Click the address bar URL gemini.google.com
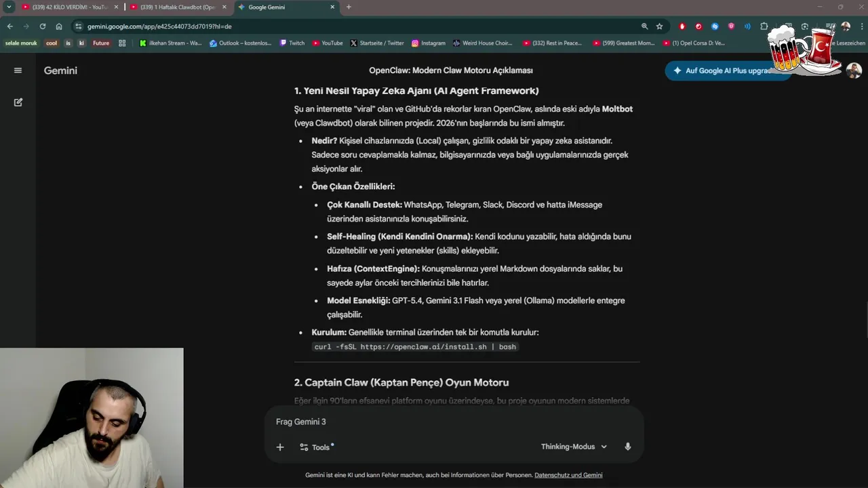 tap(159, 26)
